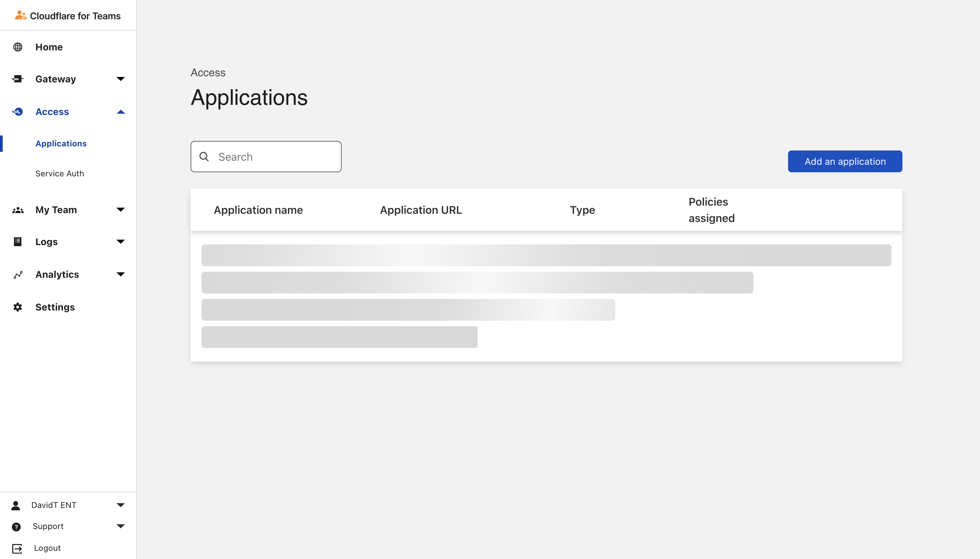Click inside the Search field
980x559 pixels.
point(268,157)
